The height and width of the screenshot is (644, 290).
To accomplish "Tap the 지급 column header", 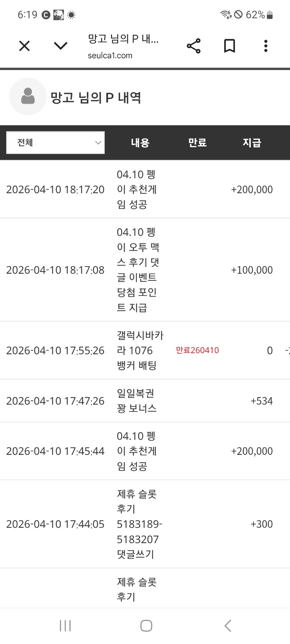I will (x=252, y=143).
